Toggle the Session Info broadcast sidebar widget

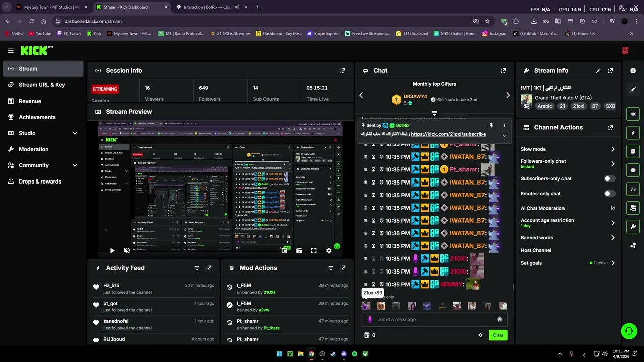(x=633, y=189)
